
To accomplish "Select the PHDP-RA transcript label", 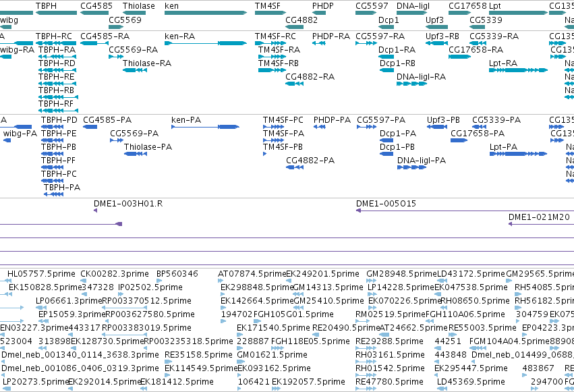I will click(331, 36).
